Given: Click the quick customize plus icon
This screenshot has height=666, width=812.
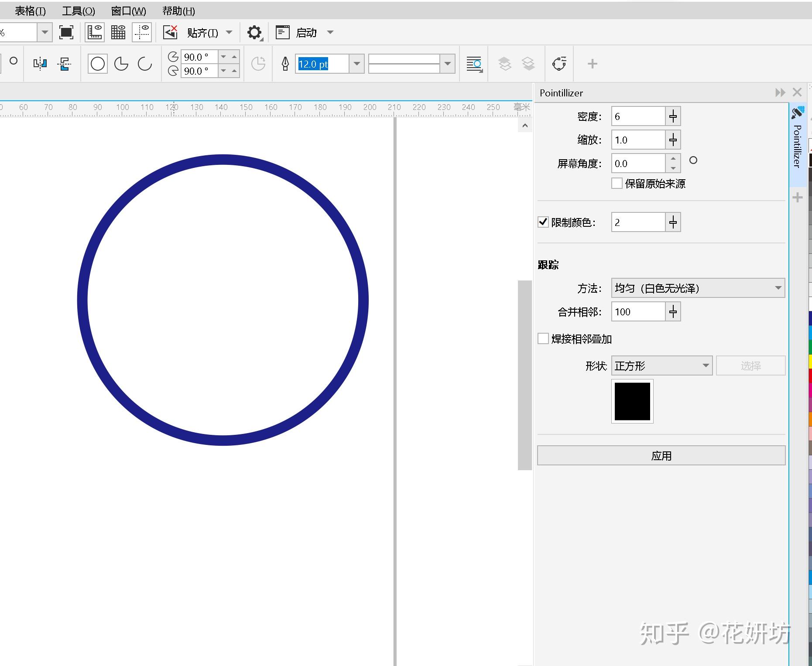Looking at the screenshot, I should coord(592,64).
